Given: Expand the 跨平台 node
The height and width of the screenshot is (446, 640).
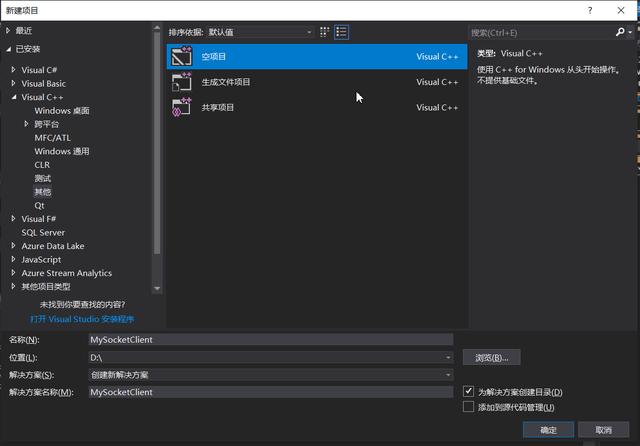Looking at the screenshot, I should point(26,124).
